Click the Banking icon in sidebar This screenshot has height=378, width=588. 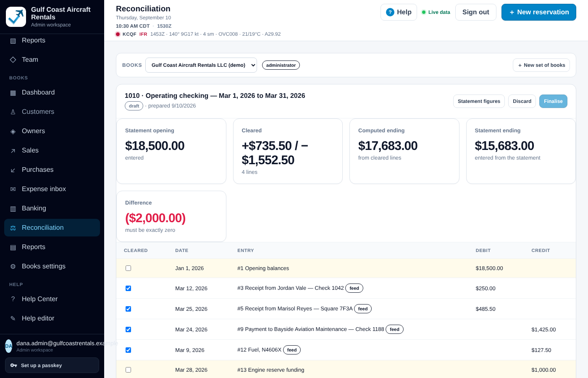[13, 209]
